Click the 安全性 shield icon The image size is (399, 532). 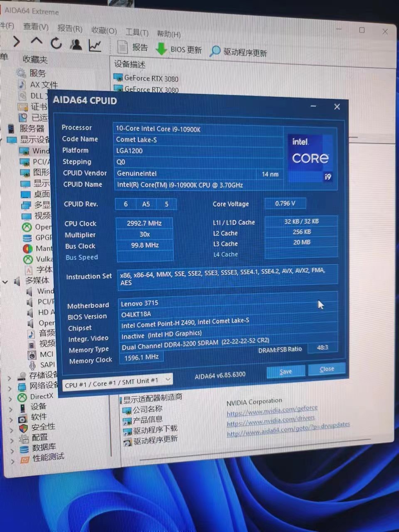tap(24, 428)
